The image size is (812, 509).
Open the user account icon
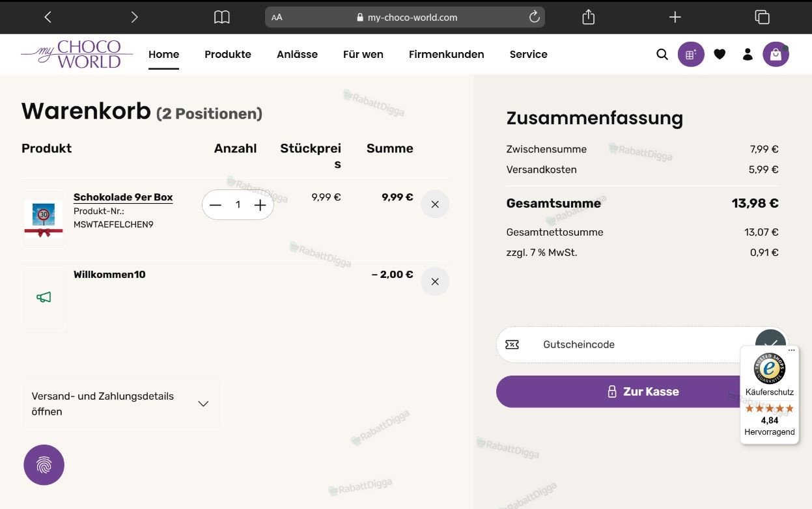[748, 55]
